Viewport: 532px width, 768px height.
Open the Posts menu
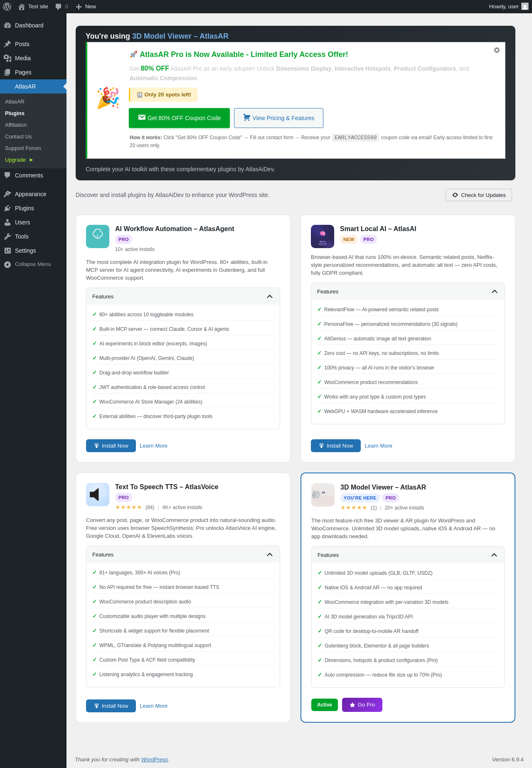point(33,44)
